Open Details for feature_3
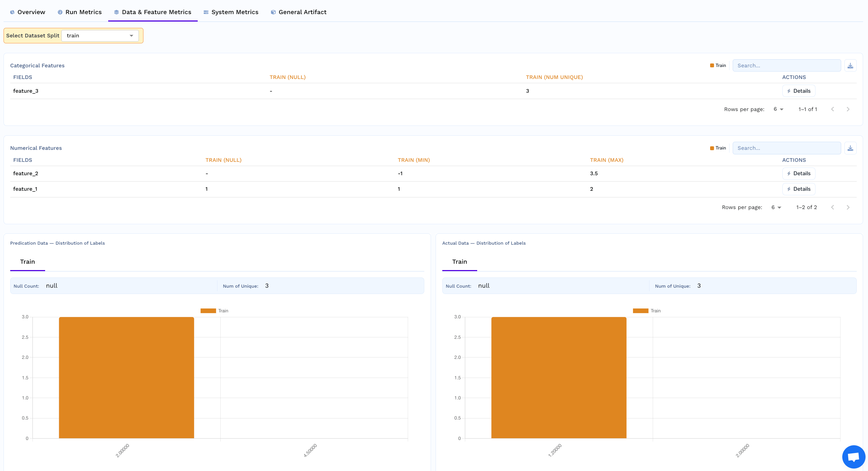Screen dimensions: 868x471 pos(799,91)
